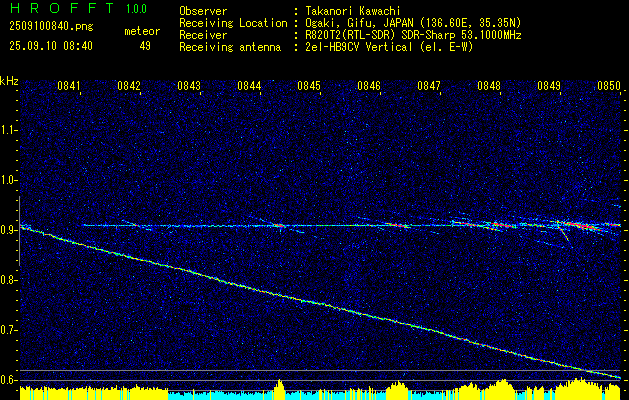The width and height of the screenshot is (629, 400).
Task: Click the 0850 time marker
Action: pos(609,85)
